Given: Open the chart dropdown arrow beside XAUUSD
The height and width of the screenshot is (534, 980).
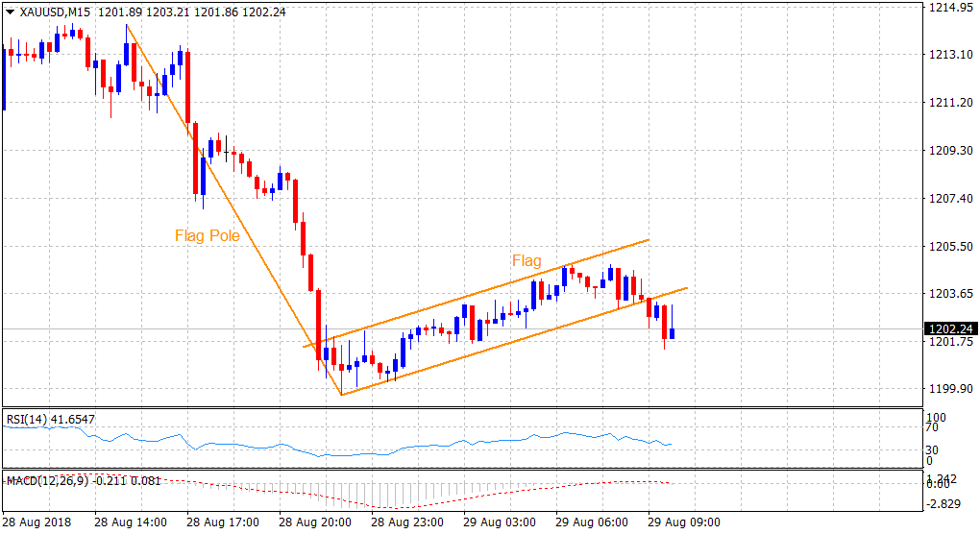Looking at the screenshot, I should click(x=11, y=12).
